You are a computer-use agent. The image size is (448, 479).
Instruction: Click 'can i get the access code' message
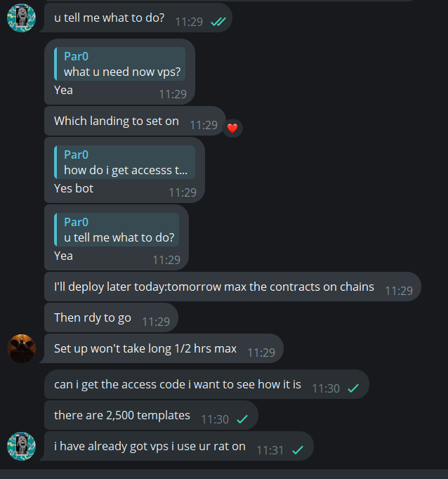tap(178, 384)
